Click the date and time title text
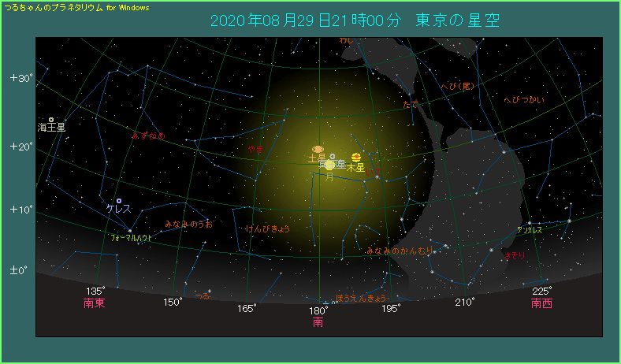 point(355,20)
